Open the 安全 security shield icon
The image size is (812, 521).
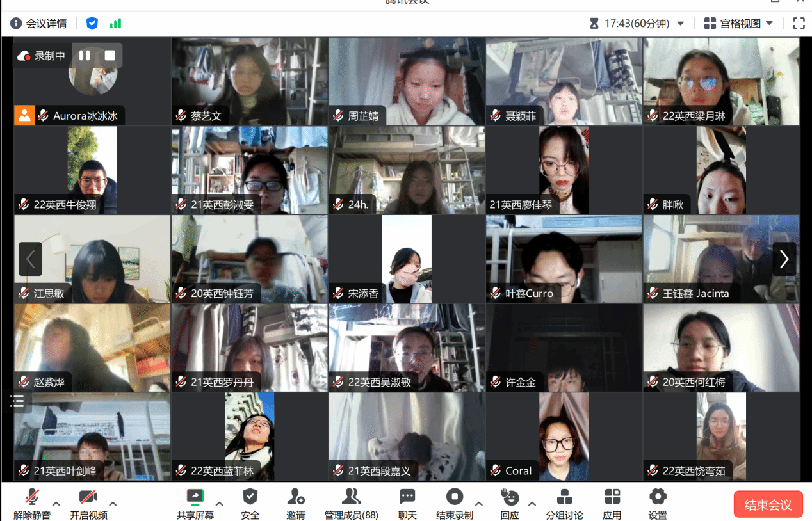pos(250,497)
